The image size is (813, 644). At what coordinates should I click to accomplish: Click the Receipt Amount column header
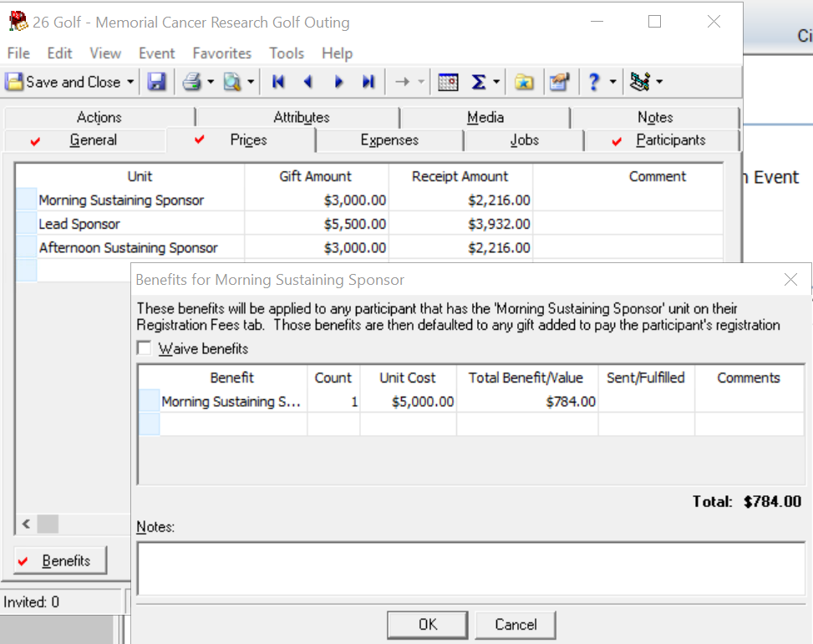point(461,176)
